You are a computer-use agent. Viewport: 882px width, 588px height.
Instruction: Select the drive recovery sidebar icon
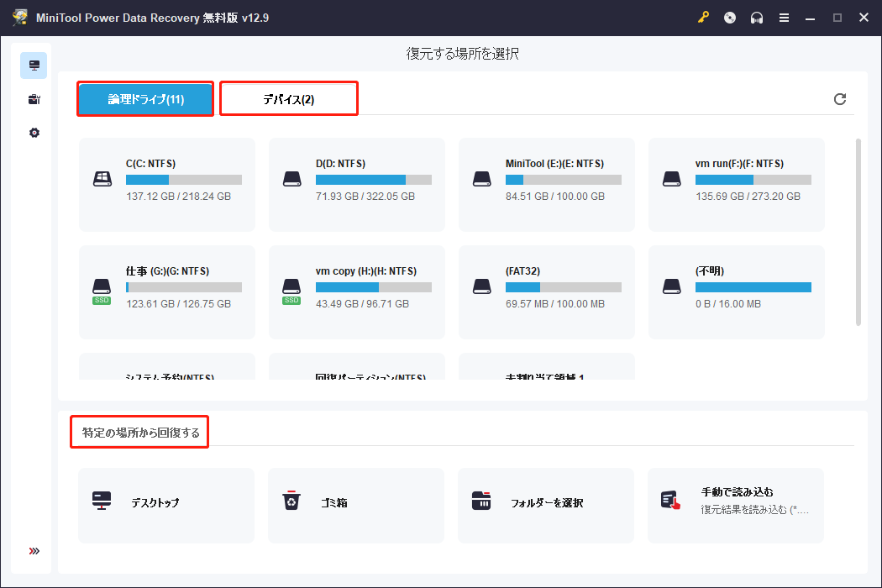pos(34,66)
